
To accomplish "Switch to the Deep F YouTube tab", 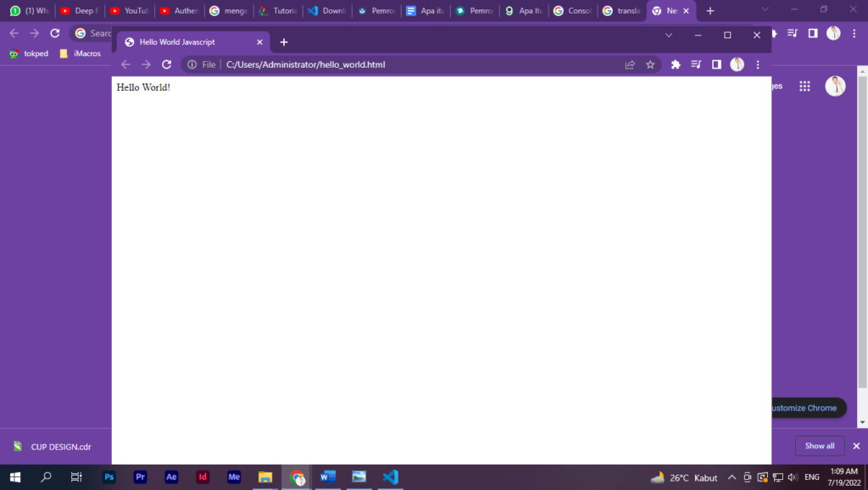I will 80,10.
